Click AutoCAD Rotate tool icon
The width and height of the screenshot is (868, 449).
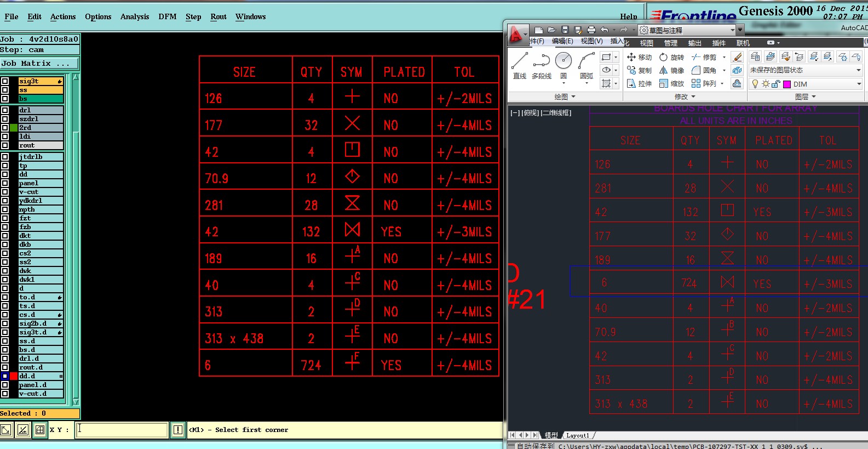(x=663, y=57)
